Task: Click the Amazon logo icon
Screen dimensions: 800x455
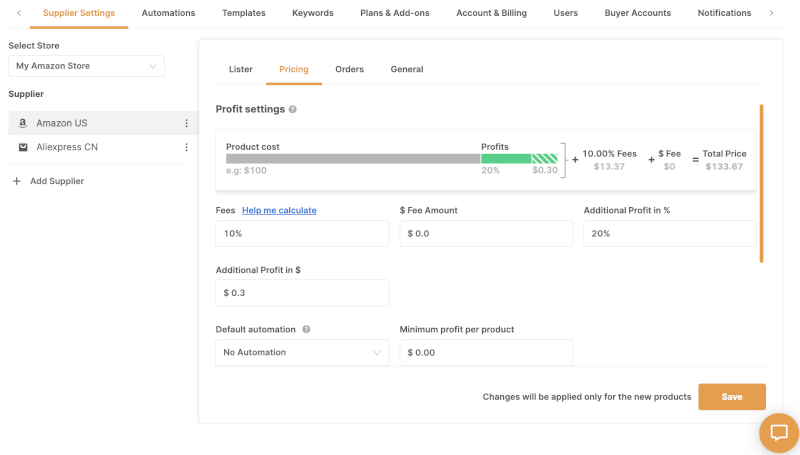Action: [22, 123]
